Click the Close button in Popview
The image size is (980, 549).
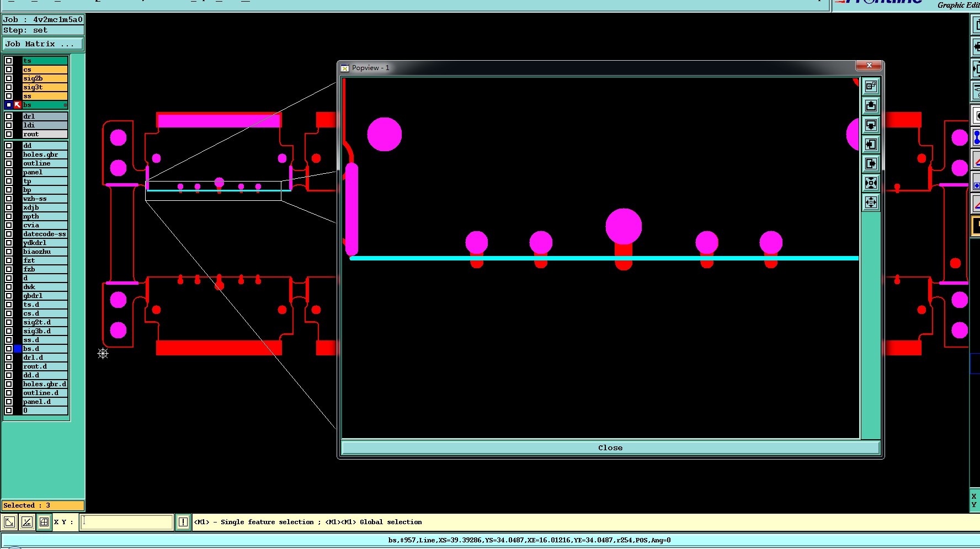point(610,447)
